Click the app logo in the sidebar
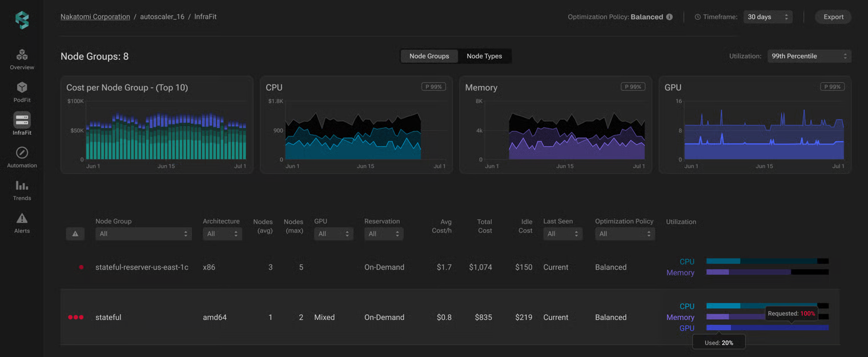This screenshot has width=868, height=357. [22, 20]
